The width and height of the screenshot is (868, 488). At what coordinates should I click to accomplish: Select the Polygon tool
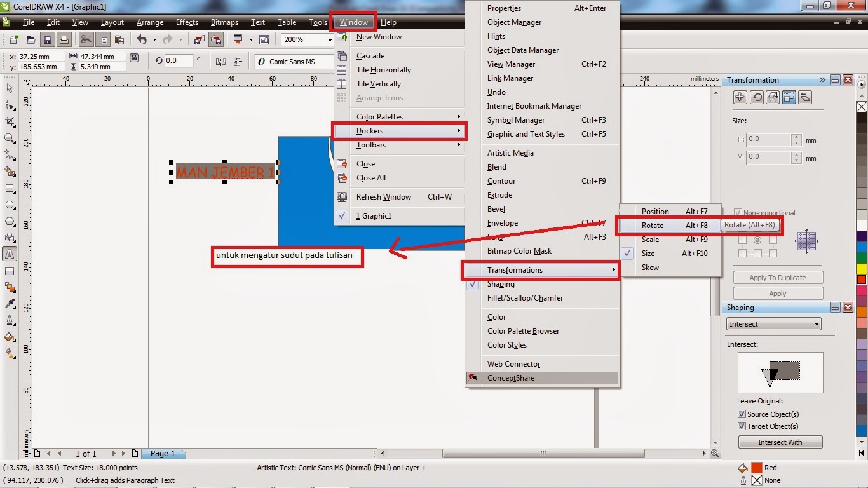10,222
